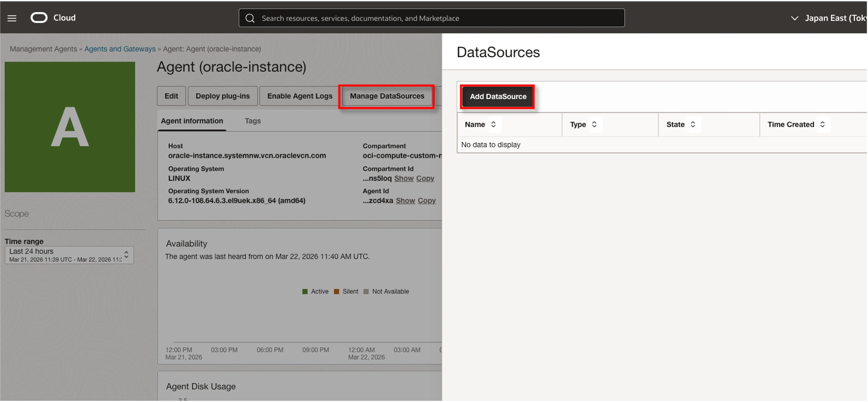Open the hamburger navigation menu

pos(12,18)
